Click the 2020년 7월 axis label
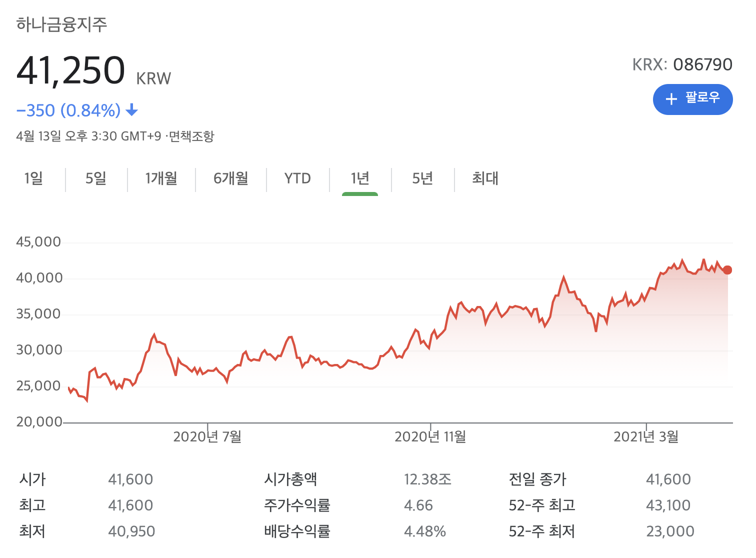756x558 pixels. 207,437
